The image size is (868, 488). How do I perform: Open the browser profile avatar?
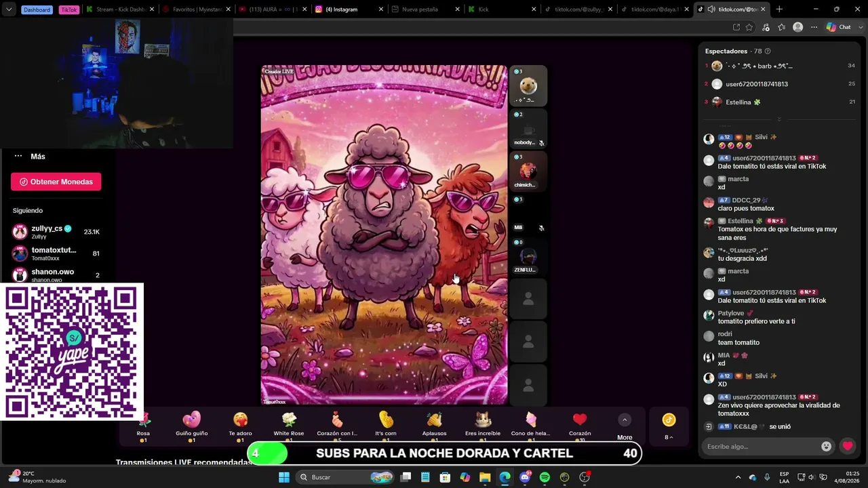coord(798,27)
